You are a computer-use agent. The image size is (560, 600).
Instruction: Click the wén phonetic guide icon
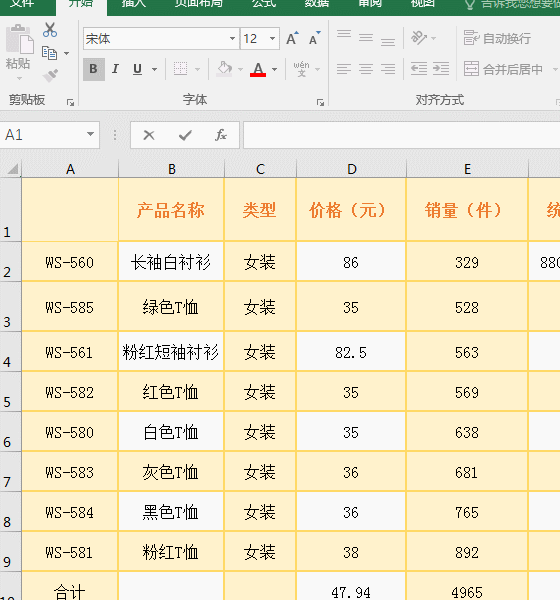pyautogui.click(x=301, y=69)
